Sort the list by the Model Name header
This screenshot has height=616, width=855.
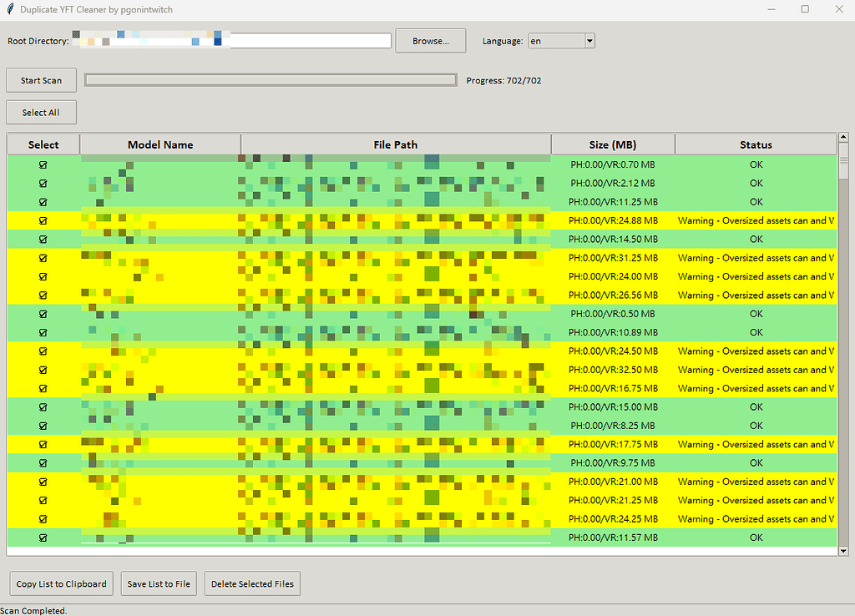pos(159,144)
